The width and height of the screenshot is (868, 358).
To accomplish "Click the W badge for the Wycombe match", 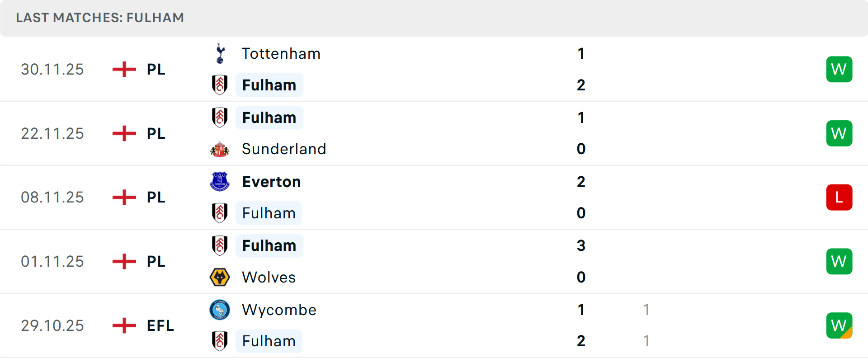I will tap(839, 325).
